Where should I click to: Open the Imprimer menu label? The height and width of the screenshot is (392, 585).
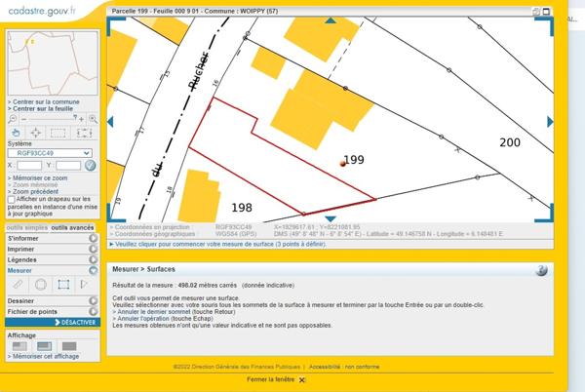click(x=20, y=249)
